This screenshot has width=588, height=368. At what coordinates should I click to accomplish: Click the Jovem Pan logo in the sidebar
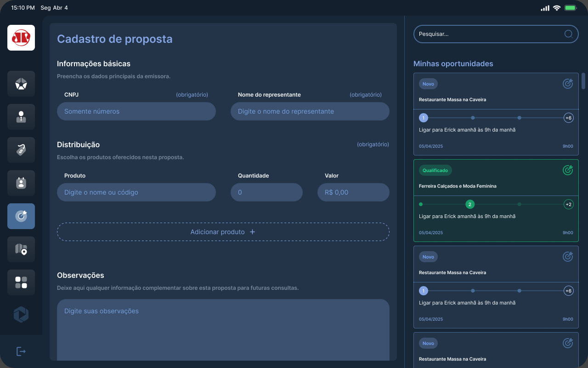(21, 38)
